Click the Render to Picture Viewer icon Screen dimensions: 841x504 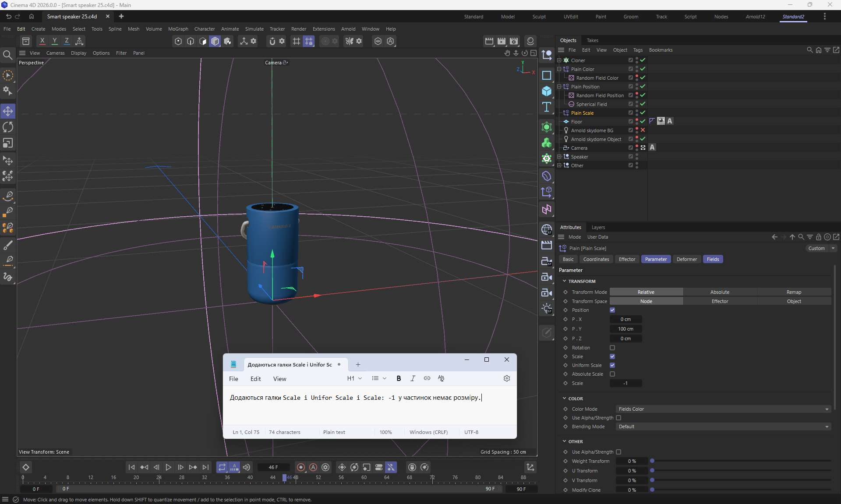pyautogui.click(x=502, y=41)
